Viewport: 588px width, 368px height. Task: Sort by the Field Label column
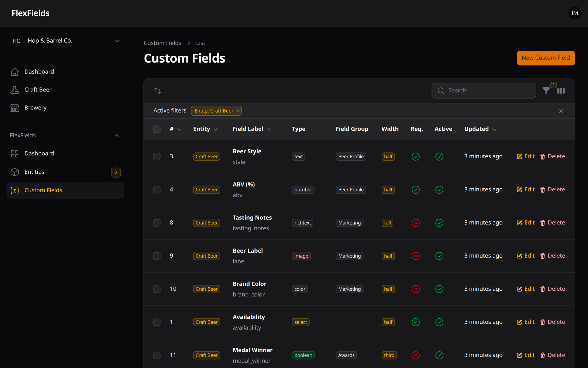tap(252, 129)
